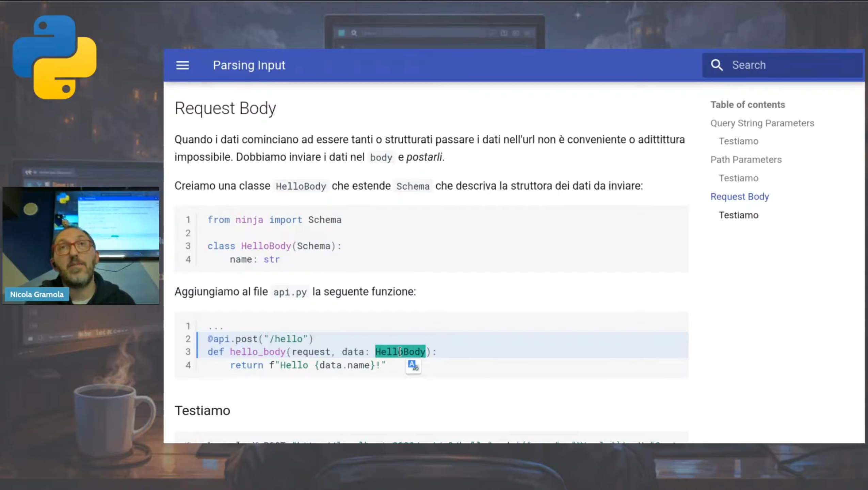
Task: Select Request Body in table of contents
Action: click(739, 196)
